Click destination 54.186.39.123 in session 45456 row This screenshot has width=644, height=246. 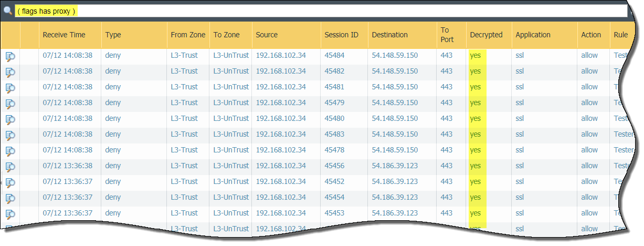(395, 166)
